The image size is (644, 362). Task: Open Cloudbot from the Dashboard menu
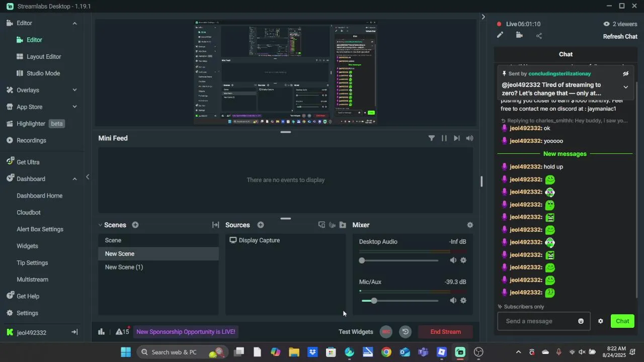(29, 213)
